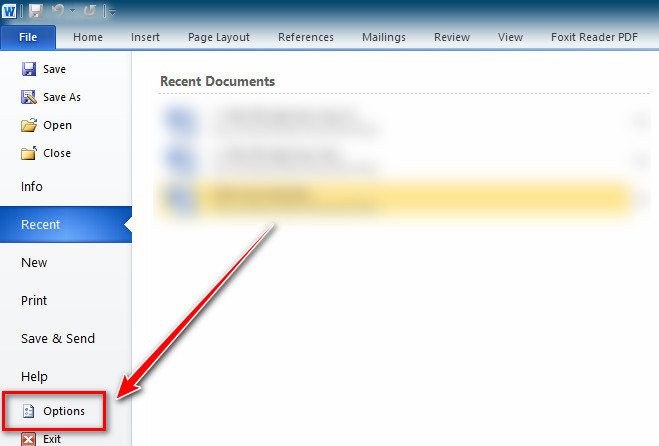Select the Mailings tab
This screenshot has width=659, height=446.
coord(384,37)
